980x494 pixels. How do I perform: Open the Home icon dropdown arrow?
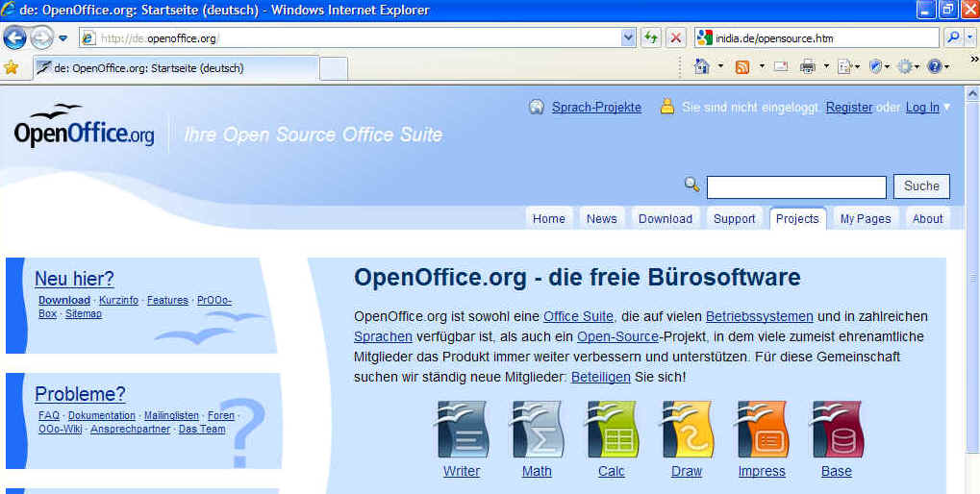(720, 66)
